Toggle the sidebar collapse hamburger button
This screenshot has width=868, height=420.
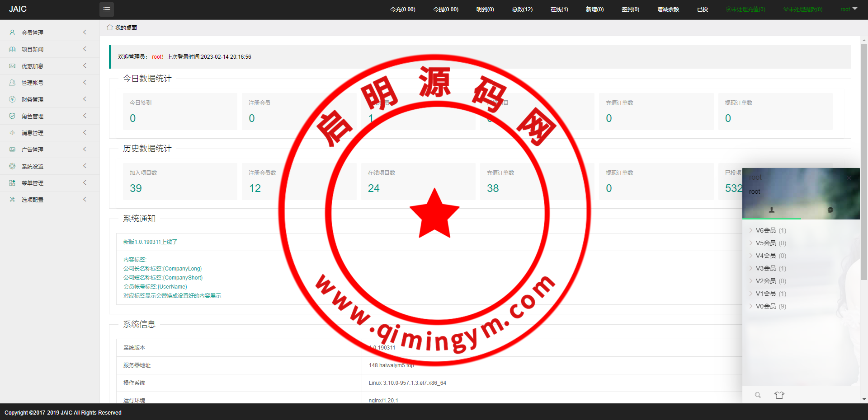106,9
